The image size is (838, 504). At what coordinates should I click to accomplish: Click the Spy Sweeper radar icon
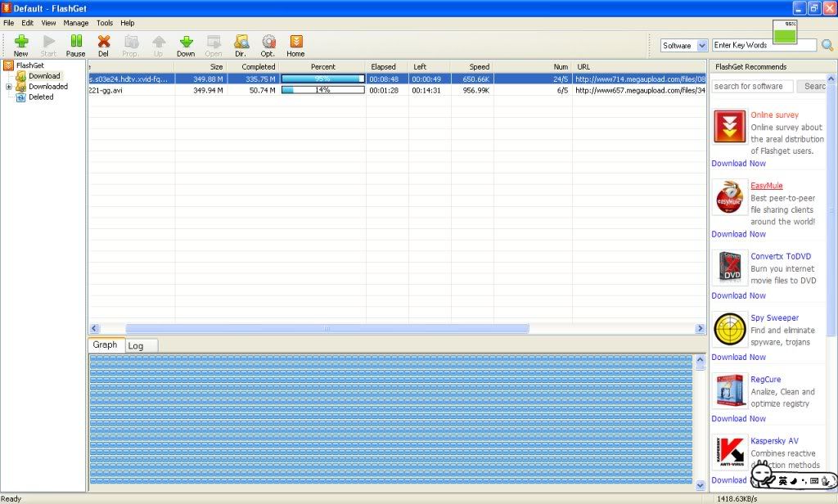click(729, 329)
